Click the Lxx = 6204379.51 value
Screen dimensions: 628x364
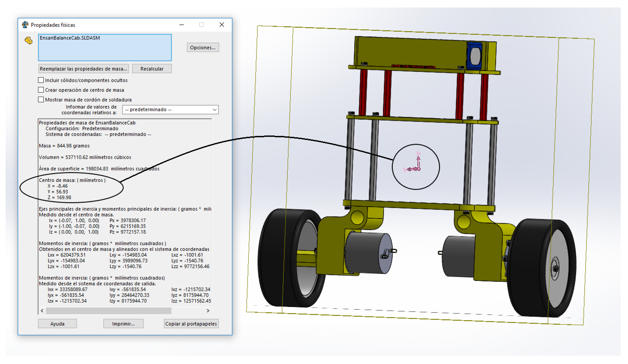click(x=66, y=255)
